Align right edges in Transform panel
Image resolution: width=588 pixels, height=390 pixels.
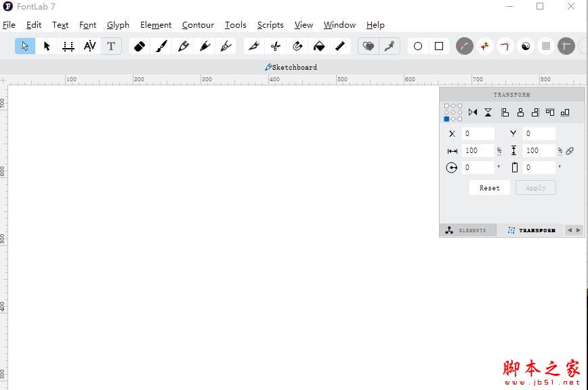(535, 112)
